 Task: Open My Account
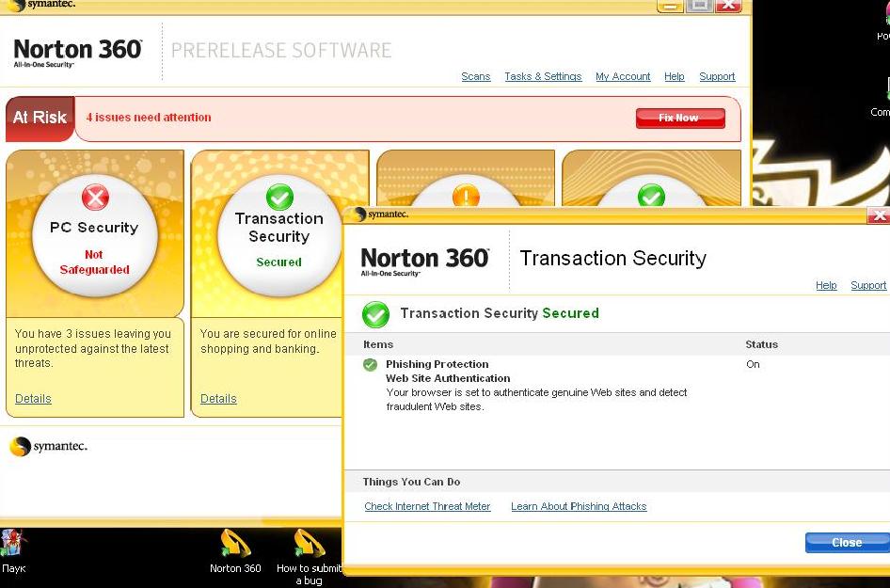coord(623,76)
